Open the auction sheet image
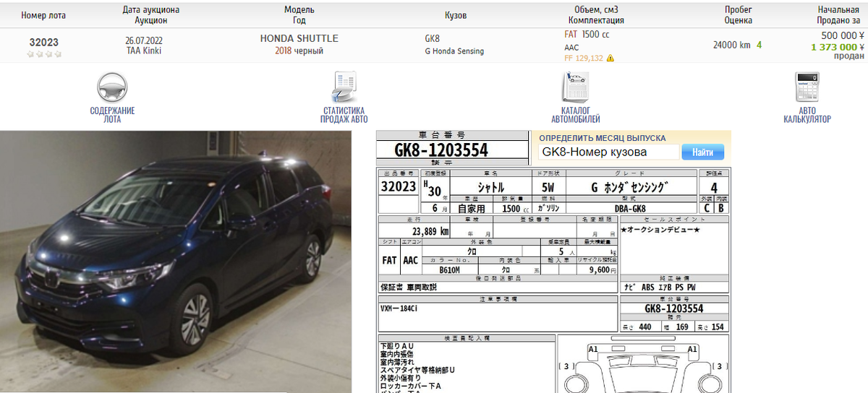Viewport: 868px width, 393px height. (554, 262)
